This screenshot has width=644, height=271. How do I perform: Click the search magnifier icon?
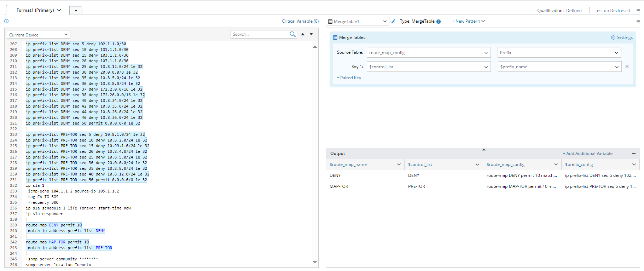coord(292,34)
